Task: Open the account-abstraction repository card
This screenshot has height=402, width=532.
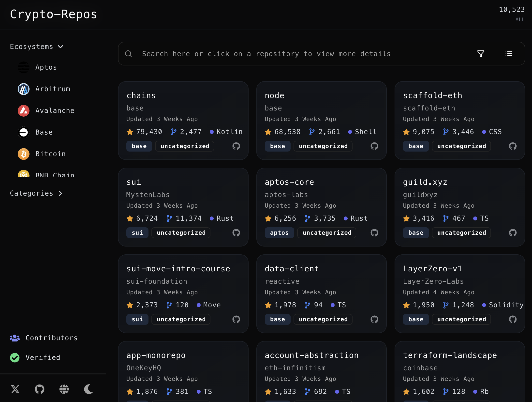Action: 322,371
